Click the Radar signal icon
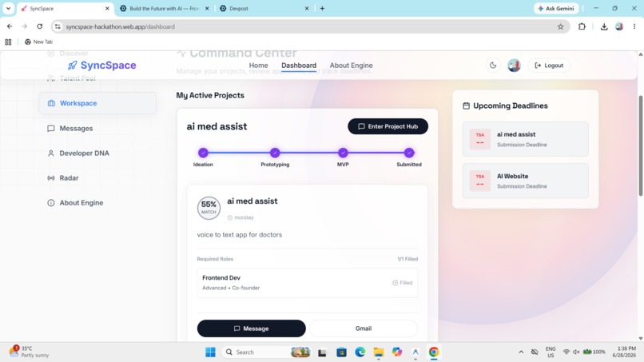The width and height of the screenshot is (644, 362). click(x=51, y=178)
